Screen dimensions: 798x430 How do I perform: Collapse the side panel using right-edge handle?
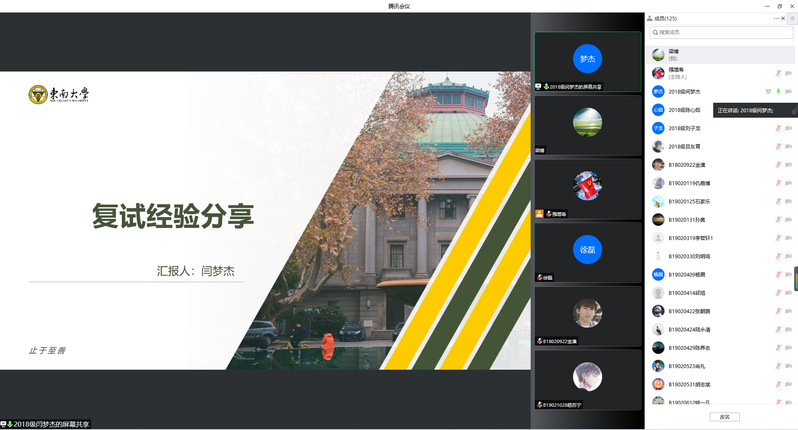pos(796,277)
